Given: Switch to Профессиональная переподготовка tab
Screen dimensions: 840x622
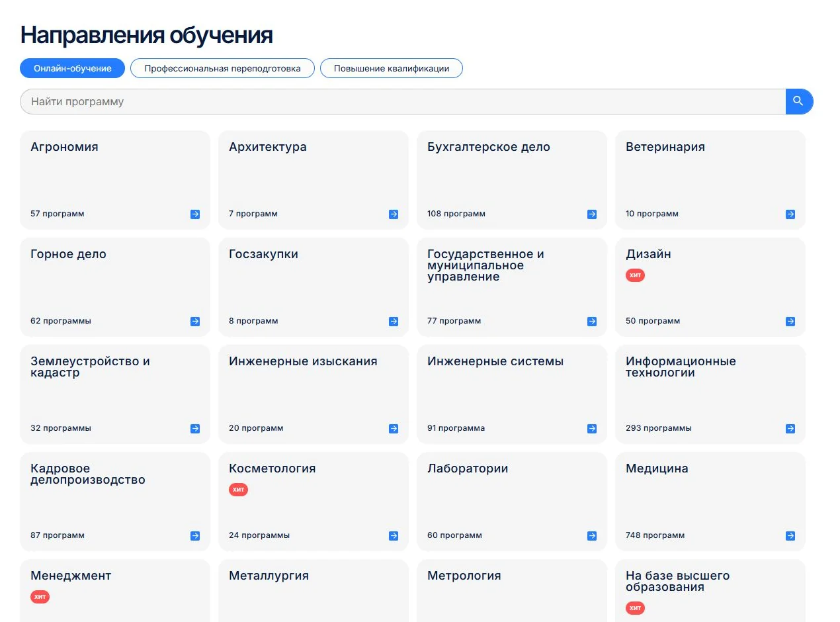Looking at the screenshot, I should 222,68.
